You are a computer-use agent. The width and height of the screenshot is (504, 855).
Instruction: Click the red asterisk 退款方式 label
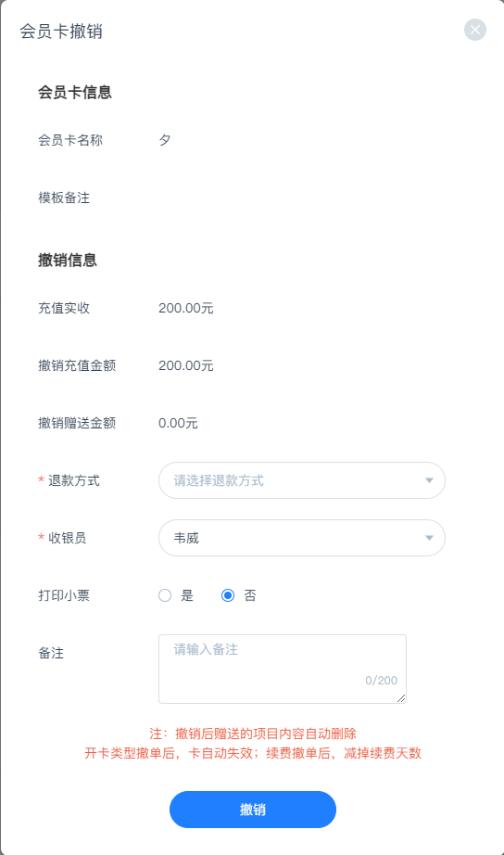point(69,480)
